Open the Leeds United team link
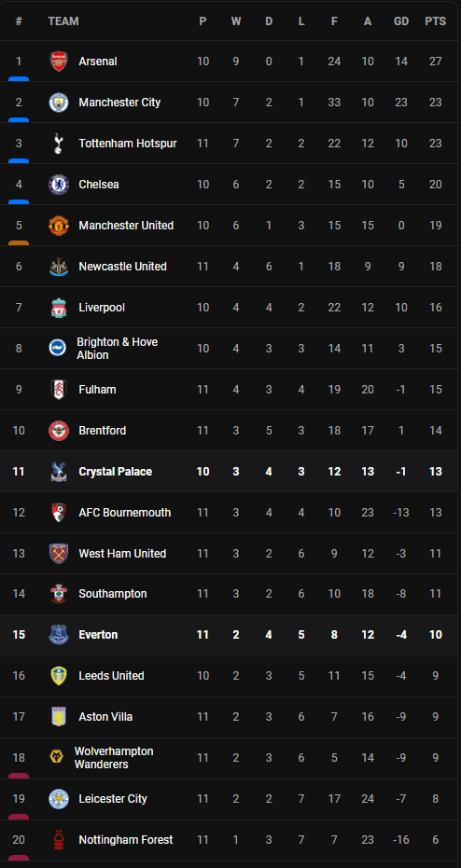The width and height of the screenshot is (461, 868). point(111,676)
